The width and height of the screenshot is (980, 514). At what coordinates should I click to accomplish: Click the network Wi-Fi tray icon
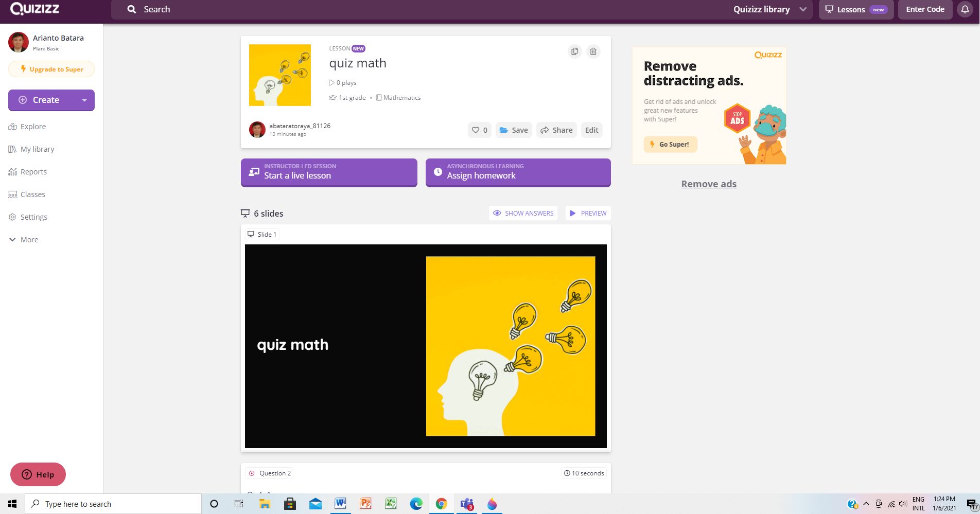[x=891, y=504]
